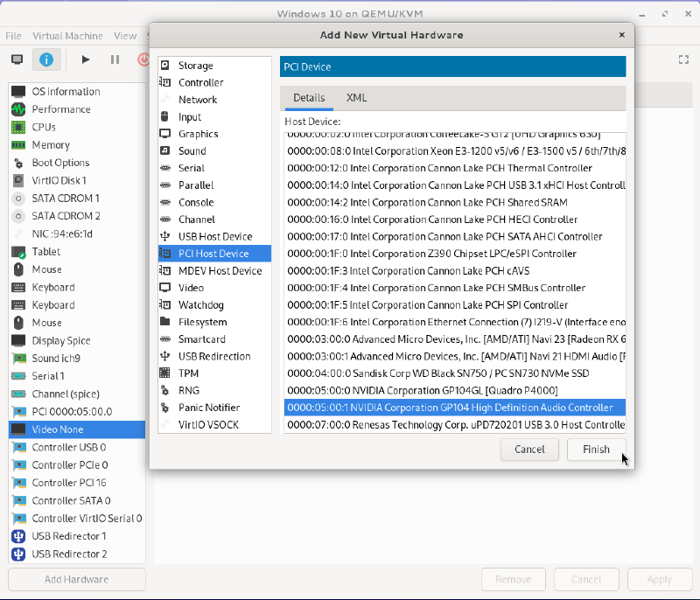Select Controller SATA 0

77,500
